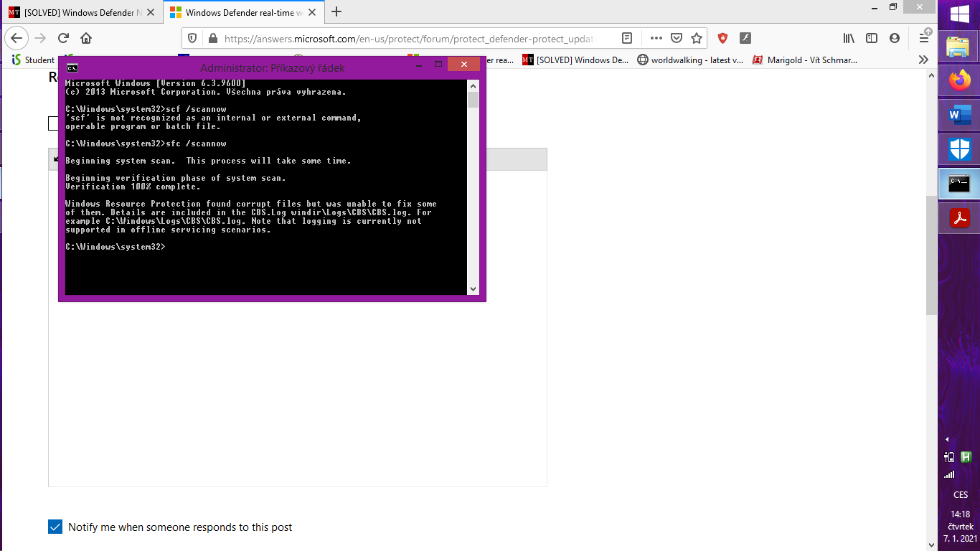Bookmark this page with the star icon
This screenshot has width=980, height=551.
(x=696, y=38)
